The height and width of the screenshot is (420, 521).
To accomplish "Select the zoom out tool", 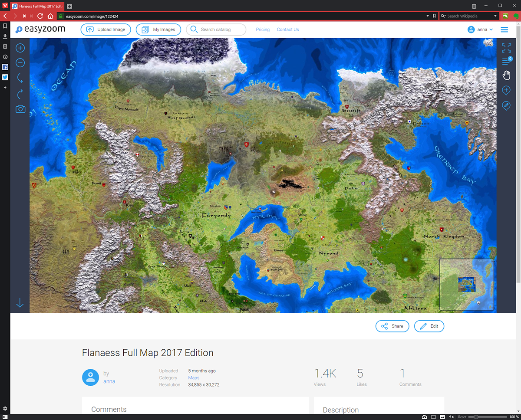I will pos(20,63).
